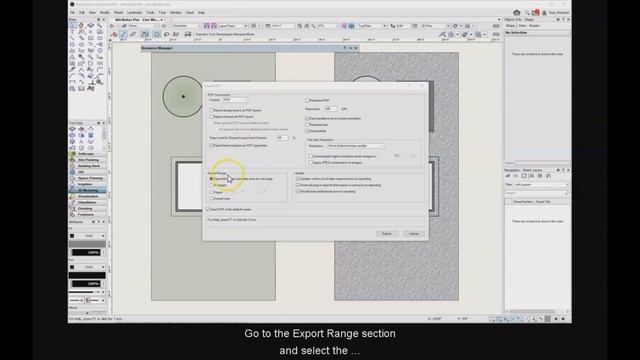Open the Irrigation tool set
Screen dimensions: 640x360
(x=88, y=184)
